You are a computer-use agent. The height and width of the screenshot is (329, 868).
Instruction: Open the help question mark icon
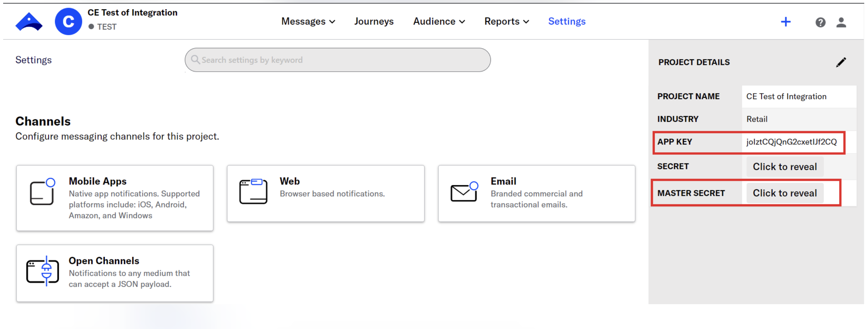[x=820, y=22]
